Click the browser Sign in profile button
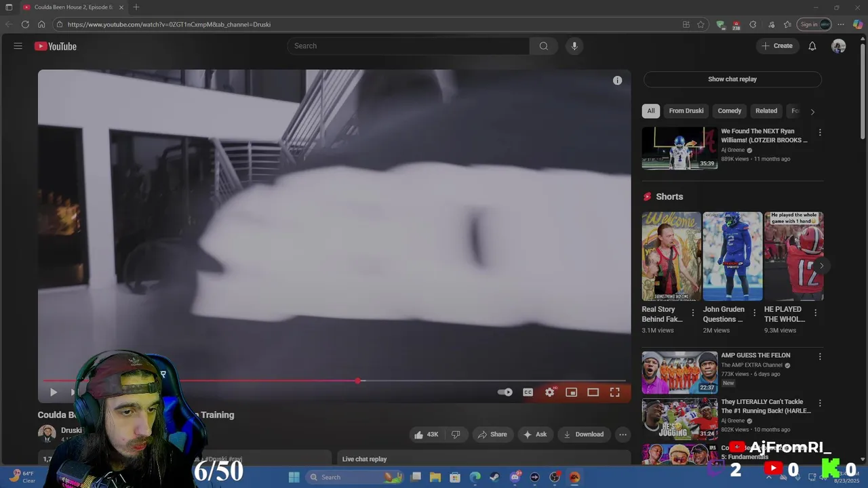The height and width of the screenshot is (488, 868). [814, 24]
